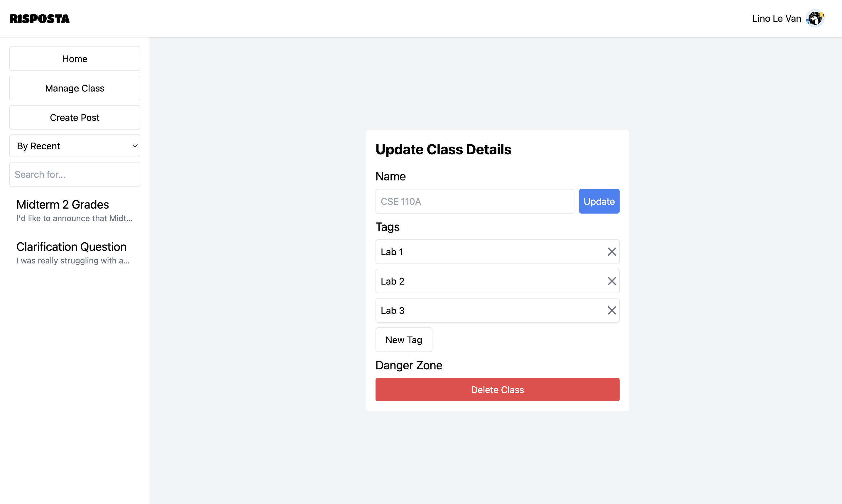Go to Home in the sidebar
The height and width of the screenshot is (504, 842).
[75, 59]
